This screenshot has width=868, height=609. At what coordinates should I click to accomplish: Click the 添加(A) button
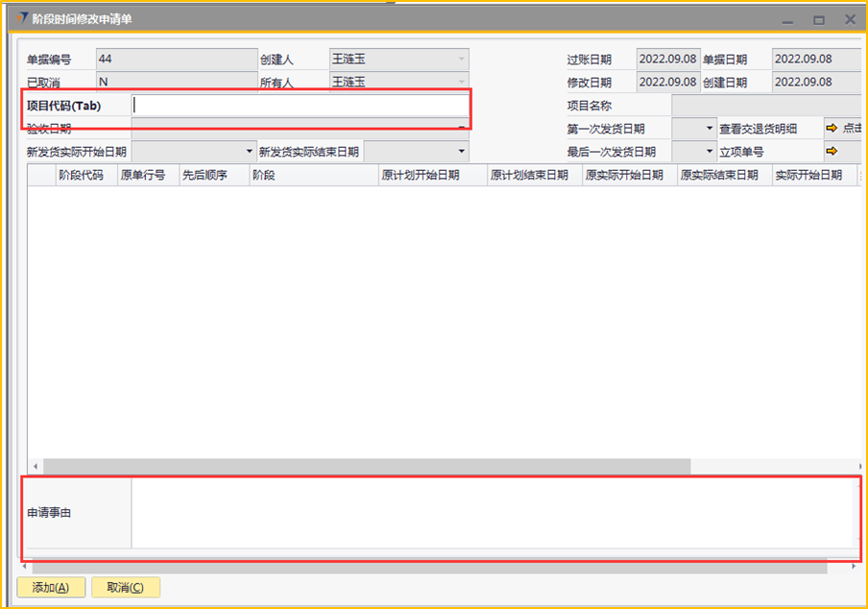coord(51,587)
